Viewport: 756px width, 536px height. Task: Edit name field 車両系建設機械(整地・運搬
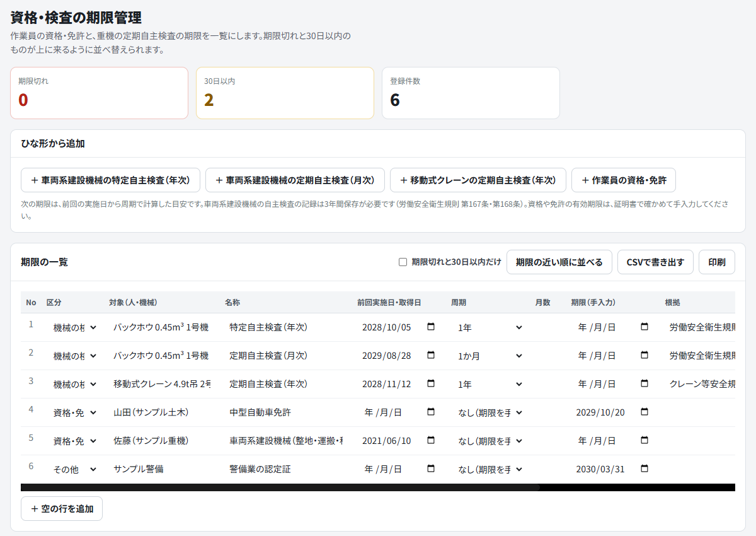pos(287,441)
